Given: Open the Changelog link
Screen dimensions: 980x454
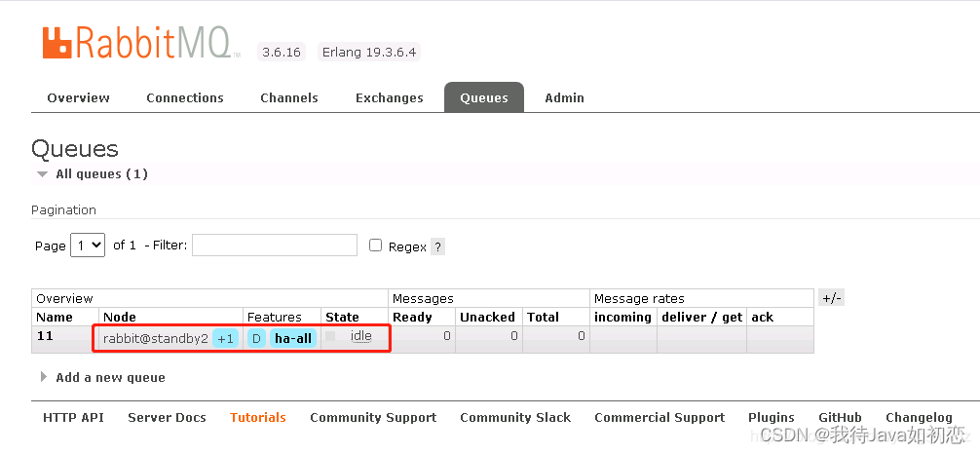Looking at the screenshot, I should tap(919, 418).
